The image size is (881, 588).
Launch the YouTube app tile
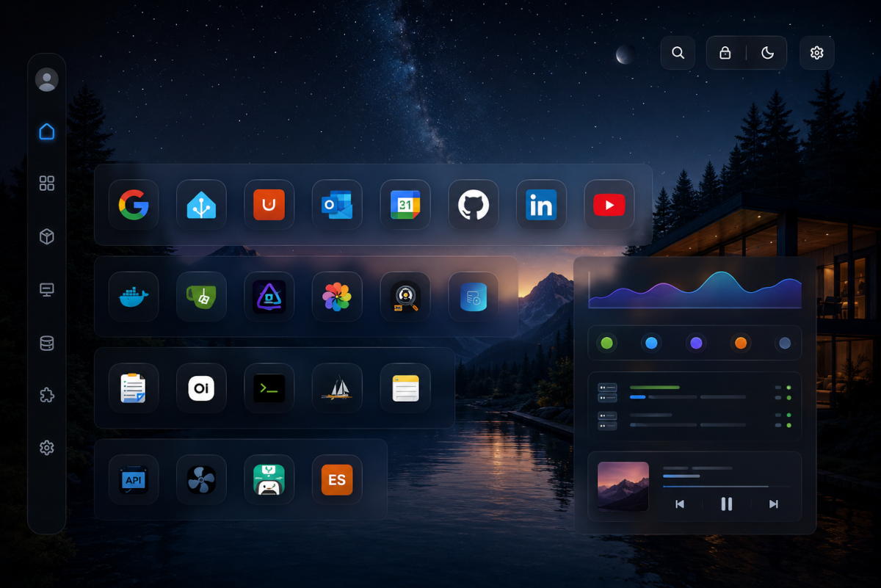609,205
